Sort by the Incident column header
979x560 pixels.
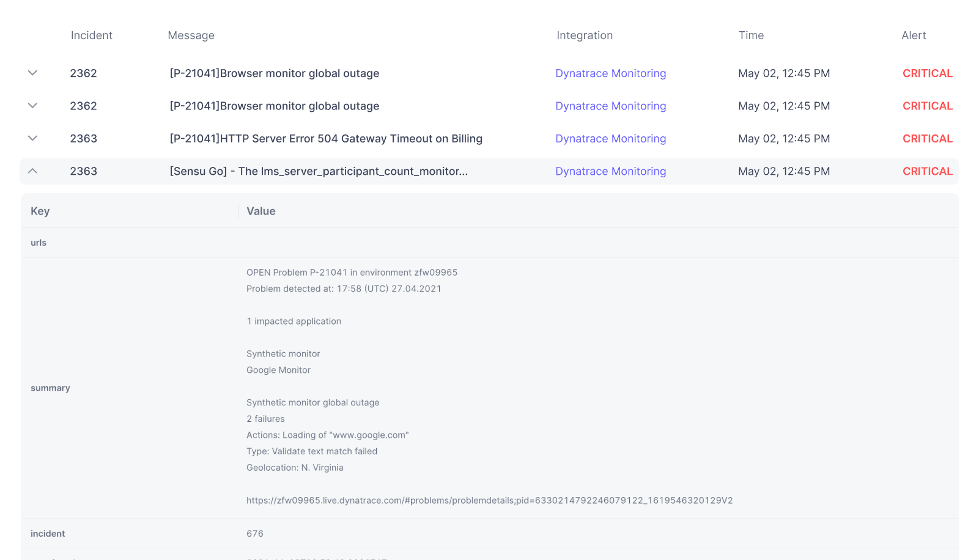click(x=91, y=35)
